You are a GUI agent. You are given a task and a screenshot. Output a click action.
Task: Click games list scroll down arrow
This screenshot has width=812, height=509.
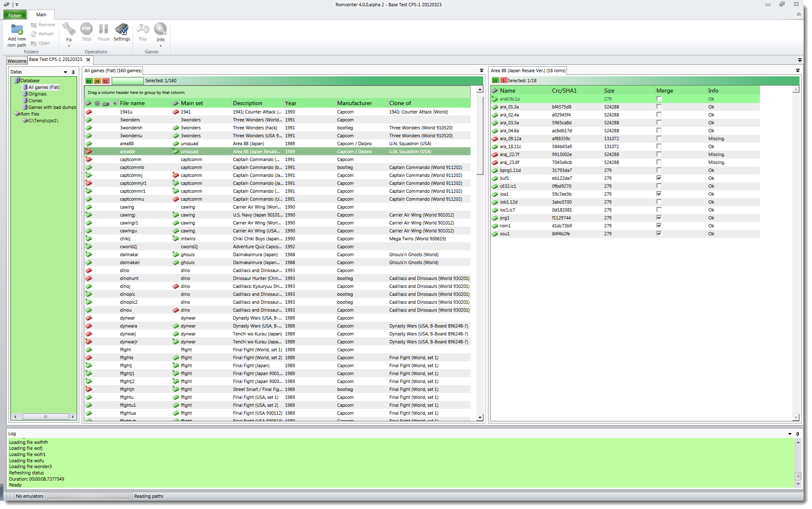(x=480, y=418)
